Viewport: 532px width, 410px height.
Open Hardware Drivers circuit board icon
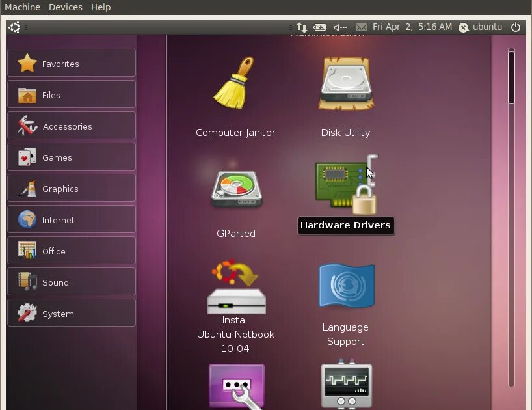(x=347, y=185)
